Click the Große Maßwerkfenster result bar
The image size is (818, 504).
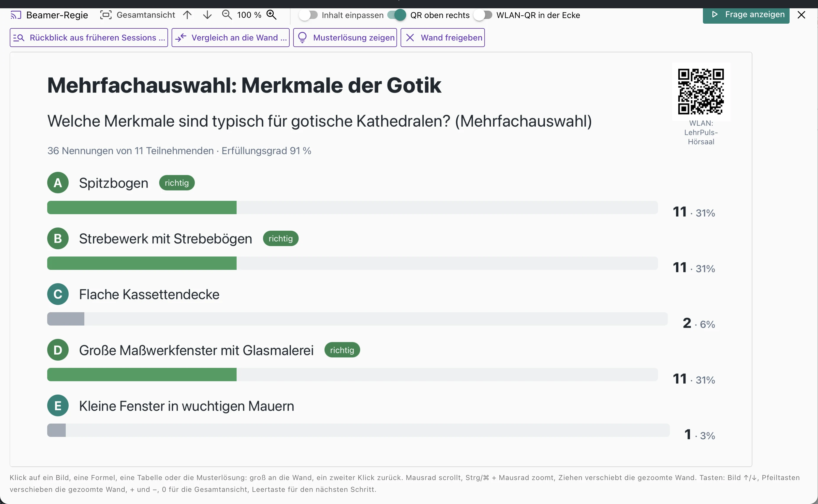(353, 375)
